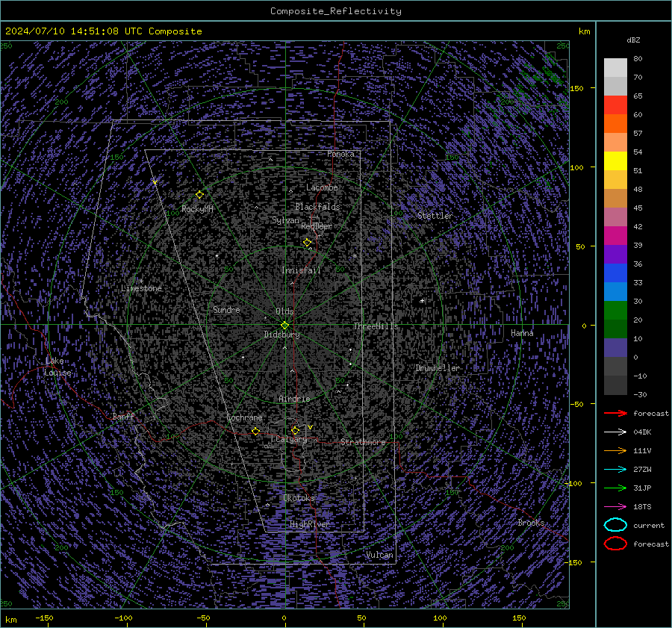The width and height of the screenshot is (672, 628).
Task: Click the yellow diamond marker above Calgary
Action: point(295,430)
